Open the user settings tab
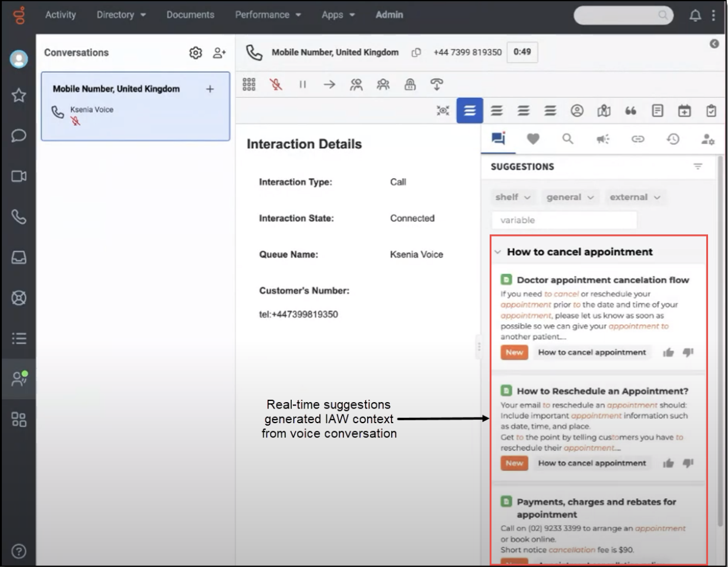Image resolution: width=728 pixels, height=567 pixels. [707, 139]
